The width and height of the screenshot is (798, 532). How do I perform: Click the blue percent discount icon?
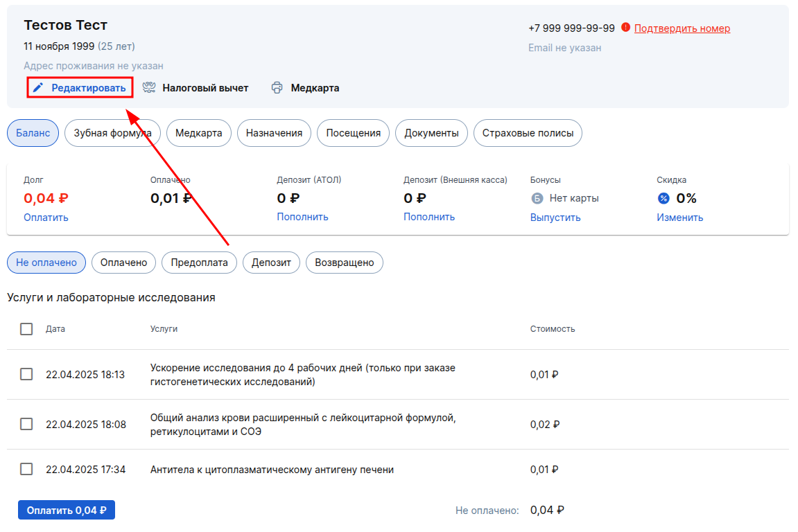click(x=663, y=198)
